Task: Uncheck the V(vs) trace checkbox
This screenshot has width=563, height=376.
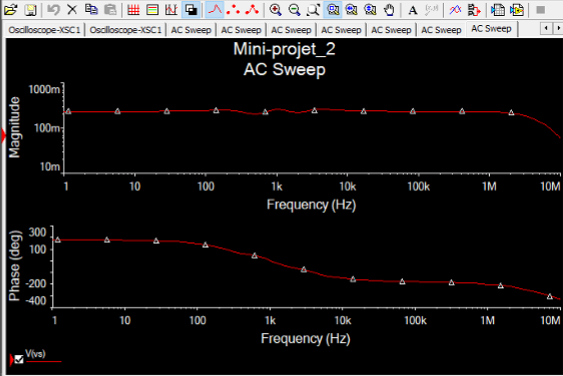Action: [x=19, y=359]
